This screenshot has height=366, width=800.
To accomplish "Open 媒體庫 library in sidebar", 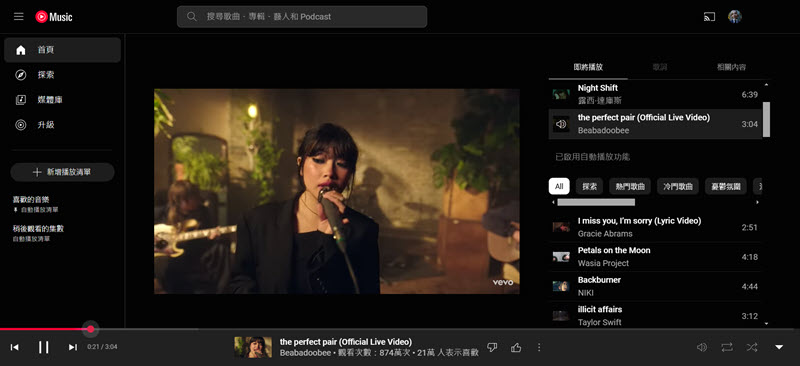I will (62, 100).
